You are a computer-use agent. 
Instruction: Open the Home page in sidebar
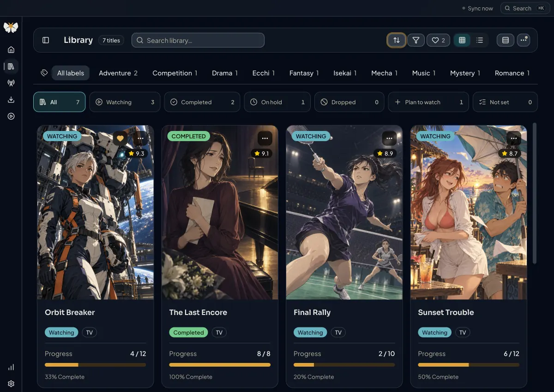coord(11,50)
